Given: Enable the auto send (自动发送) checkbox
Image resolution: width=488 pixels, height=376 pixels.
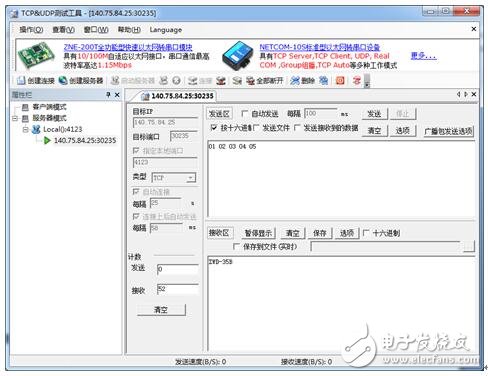Looking at the screenshot, I should [244, 114].
